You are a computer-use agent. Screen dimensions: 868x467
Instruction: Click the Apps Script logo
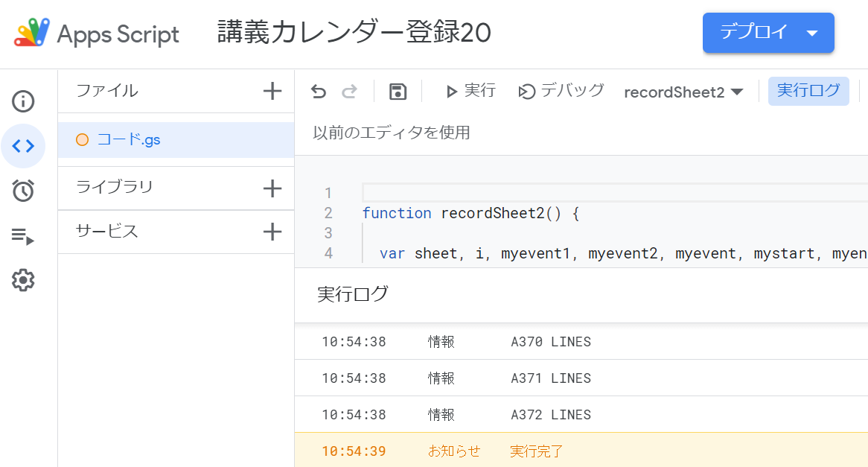31,33
